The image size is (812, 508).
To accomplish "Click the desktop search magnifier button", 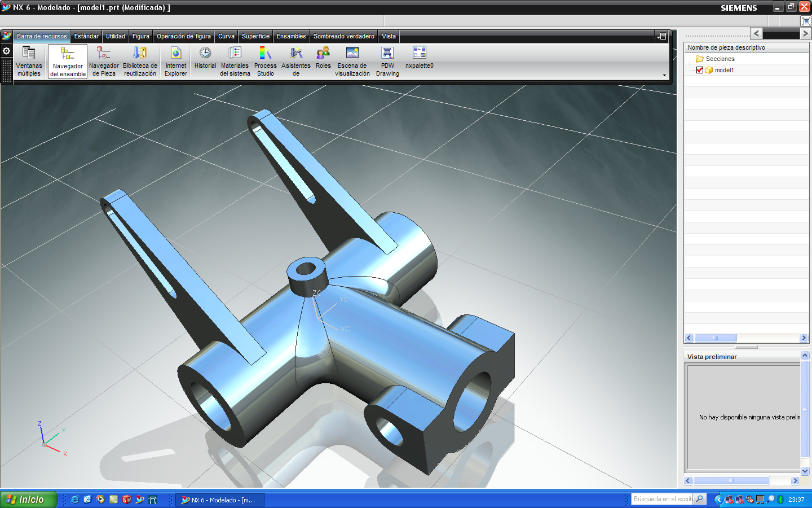I will coord(700,499).
